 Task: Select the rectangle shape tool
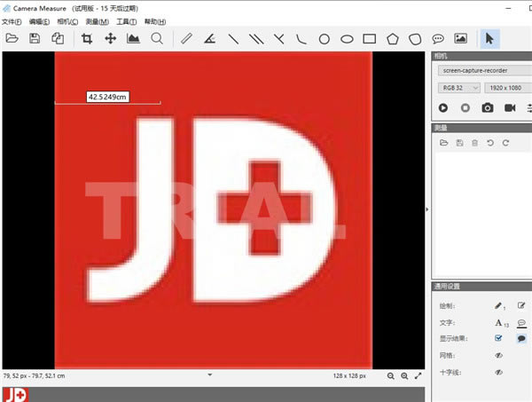tap(370, 38)
